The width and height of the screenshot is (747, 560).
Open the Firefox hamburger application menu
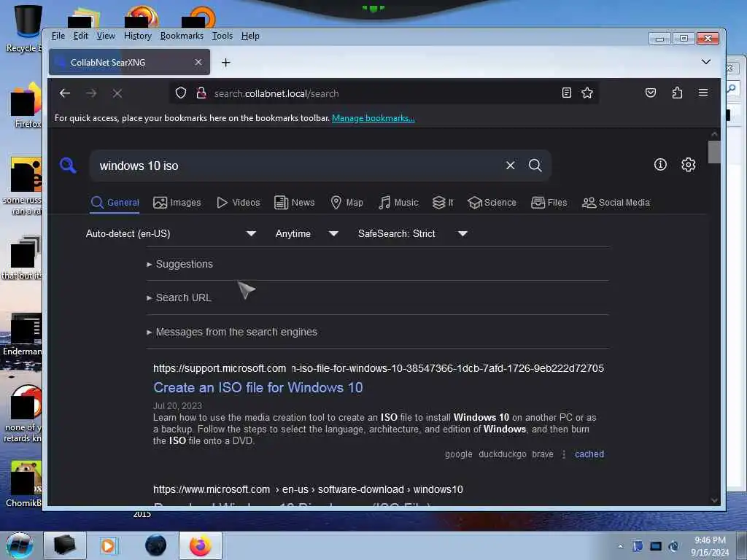point(703,93)
